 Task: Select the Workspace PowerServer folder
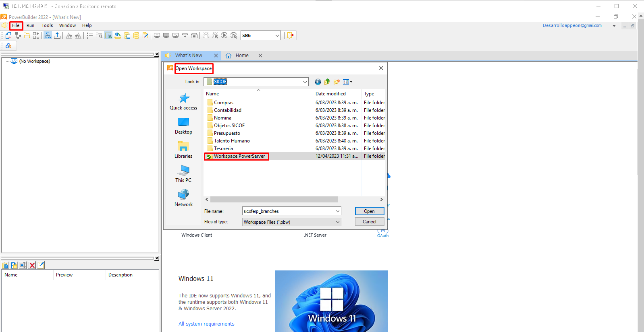click(x=239, y=156)
